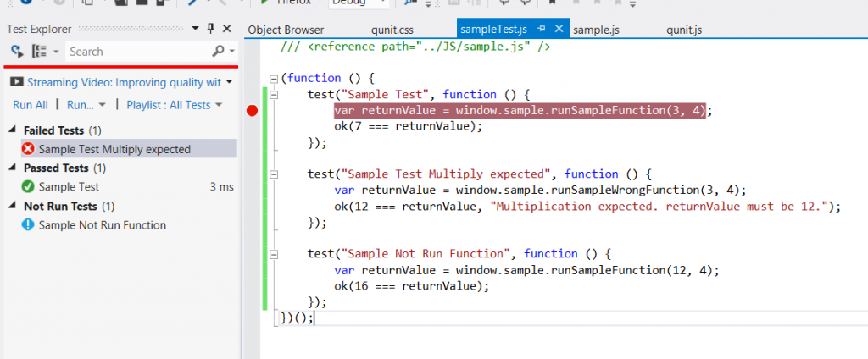Click the Not Run Tests group header
The width and height of the screenshot is (868, 359).
[x=70, y=207]
